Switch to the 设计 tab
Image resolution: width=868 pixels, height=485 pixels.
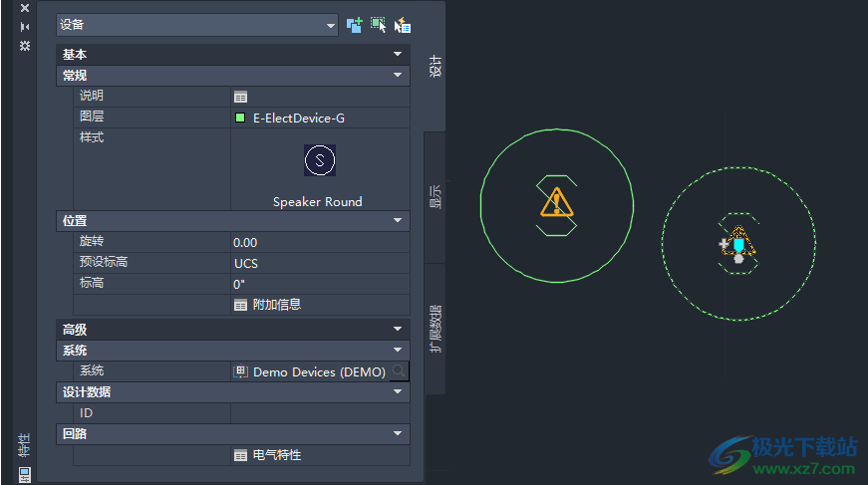tap(435, 66)
